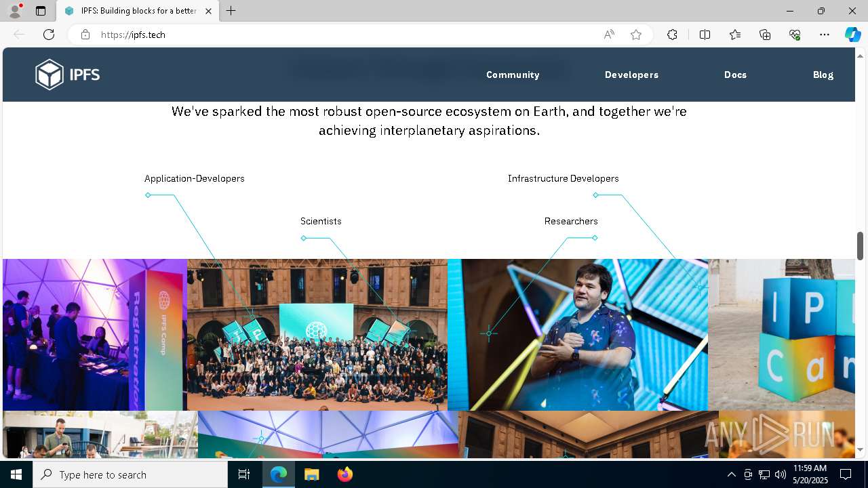
Task: Select the IPFS: Building blocks tab
Action: coord(138,11)
